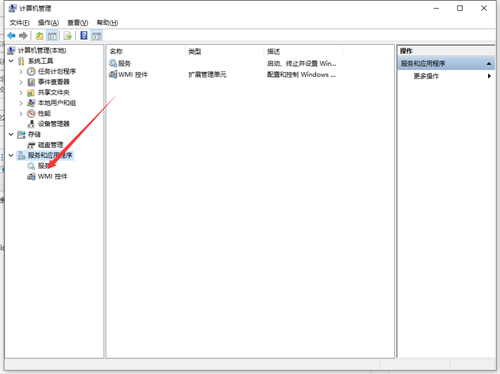The width and height of the screenshot is (500, 374).
Task: Collapse the 服务和应用程序 node arrow
Action: click(11, 155)
